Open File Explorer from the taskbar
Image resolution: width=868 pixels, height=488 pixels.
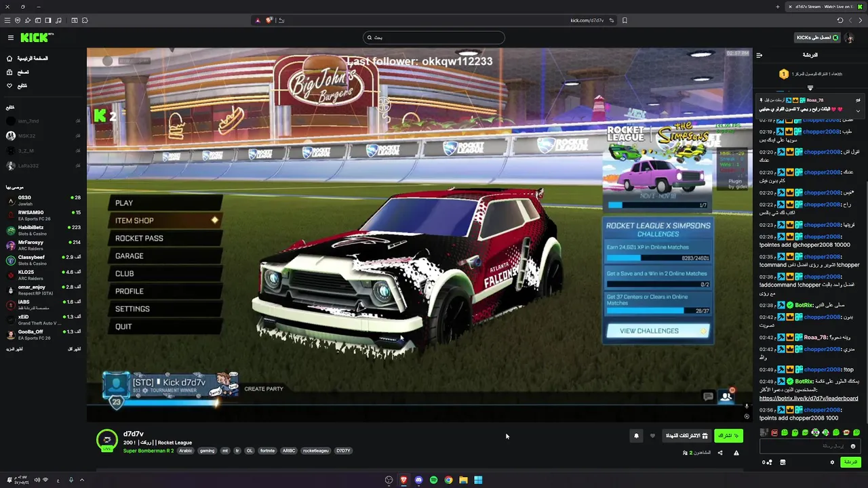tap(463, 480)
